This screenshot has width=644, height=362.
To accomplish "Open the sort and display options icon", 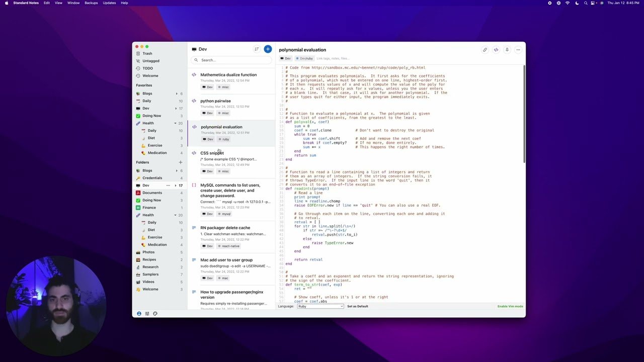I will point(257,49).
